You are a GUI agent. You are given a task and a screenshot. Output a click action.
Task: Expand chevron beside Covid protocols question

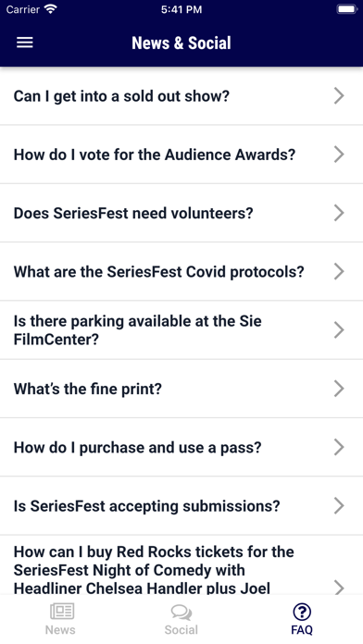click(x=339, y=271)
